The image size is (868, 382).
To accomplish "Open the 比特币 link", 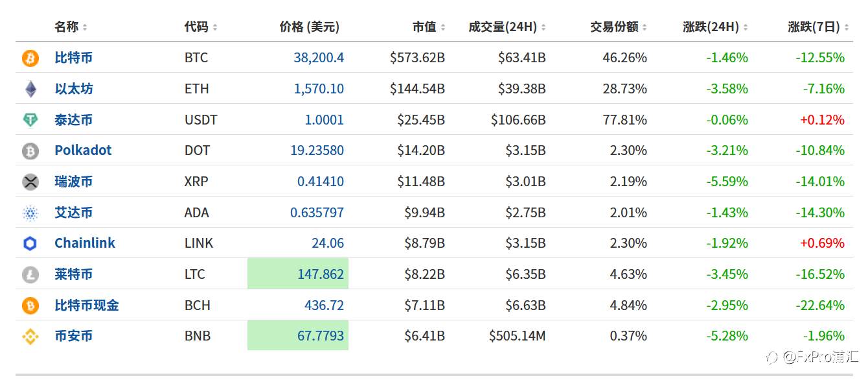I will [x=73, y=58].
